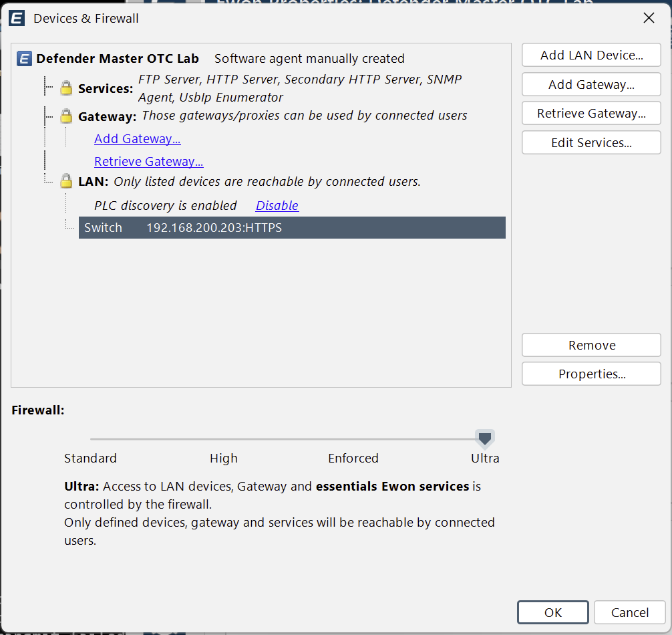672x635 pixels.
Task: Select the Gateway tree entry
Action: [x=107, y=116]
